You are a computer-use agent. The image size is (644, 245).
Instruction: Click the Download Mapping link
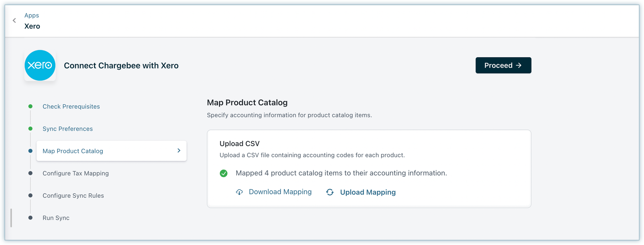(x=280, y=192)
